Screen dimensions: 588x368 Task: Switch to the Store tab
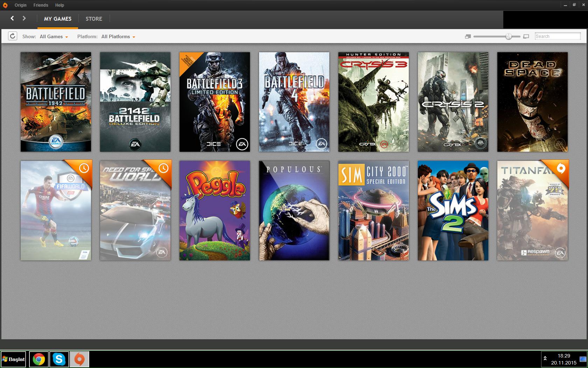94,19
